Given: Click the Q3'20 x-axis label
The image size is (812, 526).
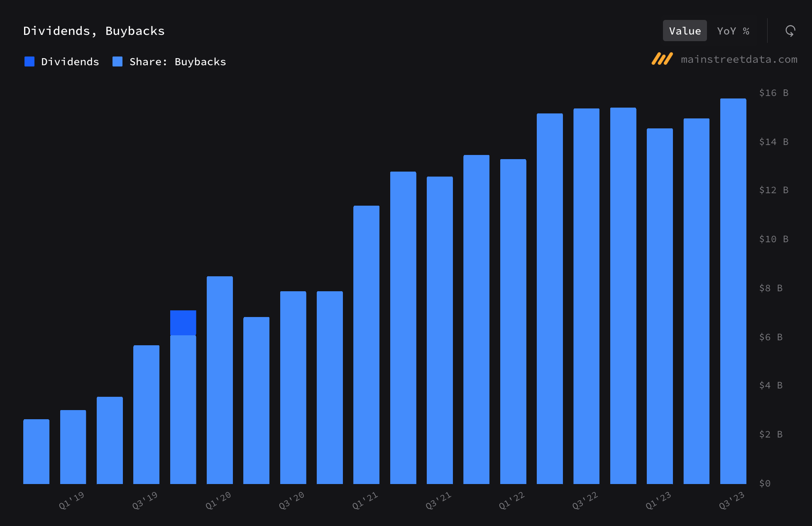Looking at the screenshot, I should click(292, 500).
